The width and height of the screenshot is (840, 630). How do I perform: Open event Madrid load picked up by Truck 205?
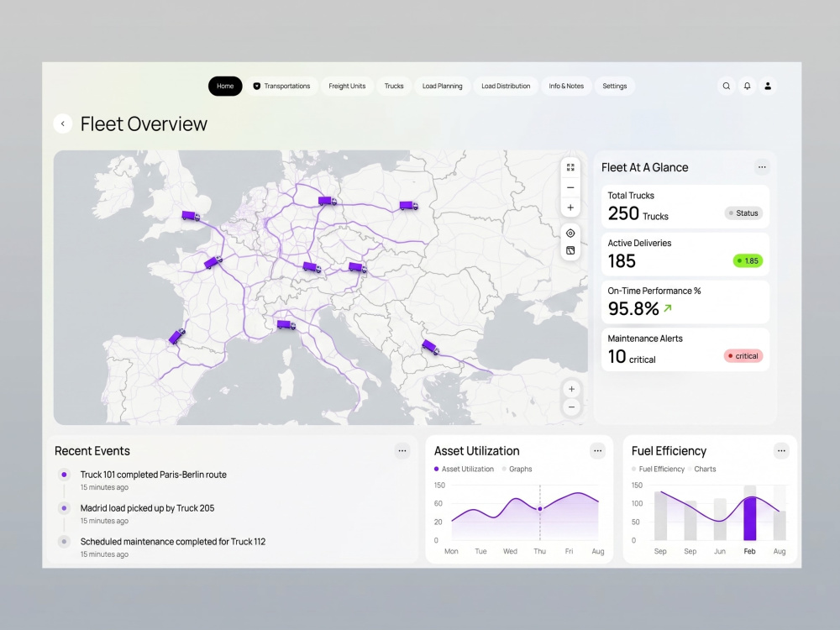coord(147,508)
